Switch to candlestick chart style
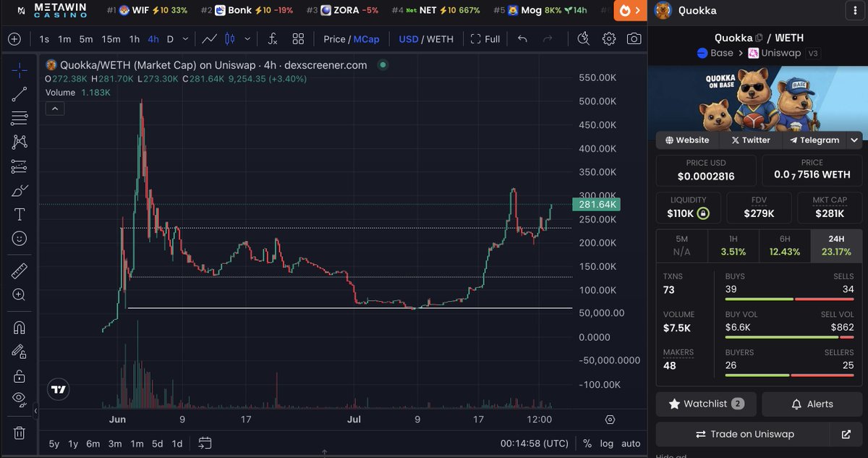 click(x=231, y=39)
